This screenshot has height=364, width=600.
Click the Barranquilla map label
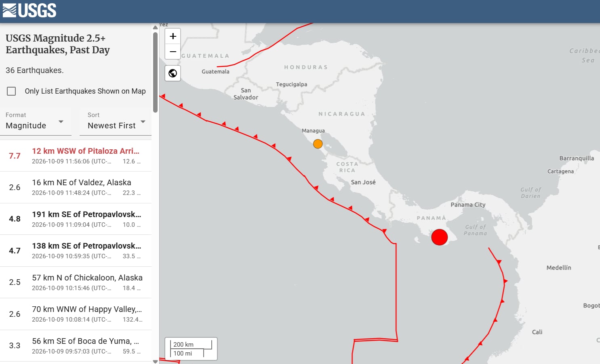[577, 158]
